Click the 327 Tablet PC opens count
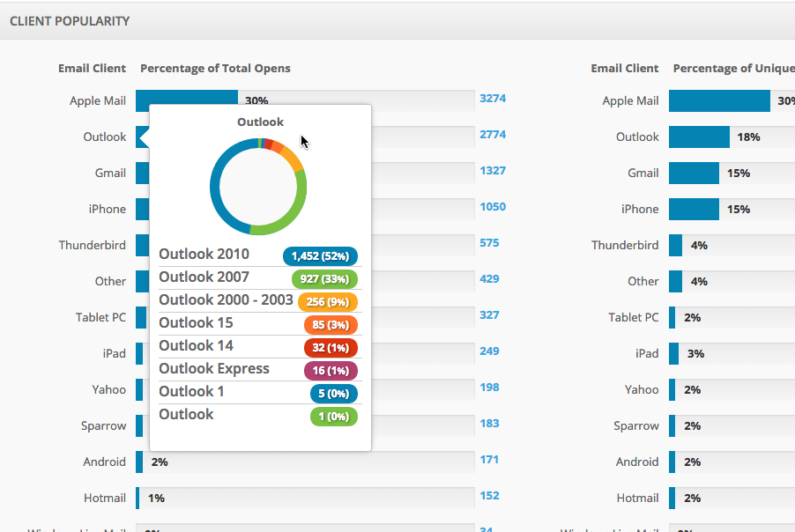 [489, 314]
